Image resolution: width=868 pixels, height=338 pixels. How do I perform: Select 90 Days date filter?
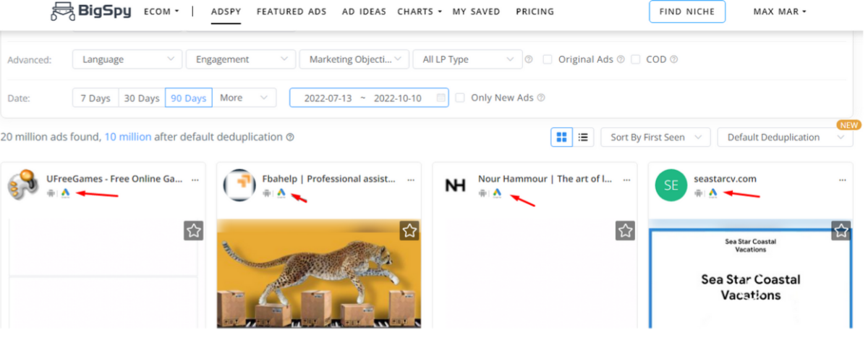pyautogui.click(x=189, y=98)
